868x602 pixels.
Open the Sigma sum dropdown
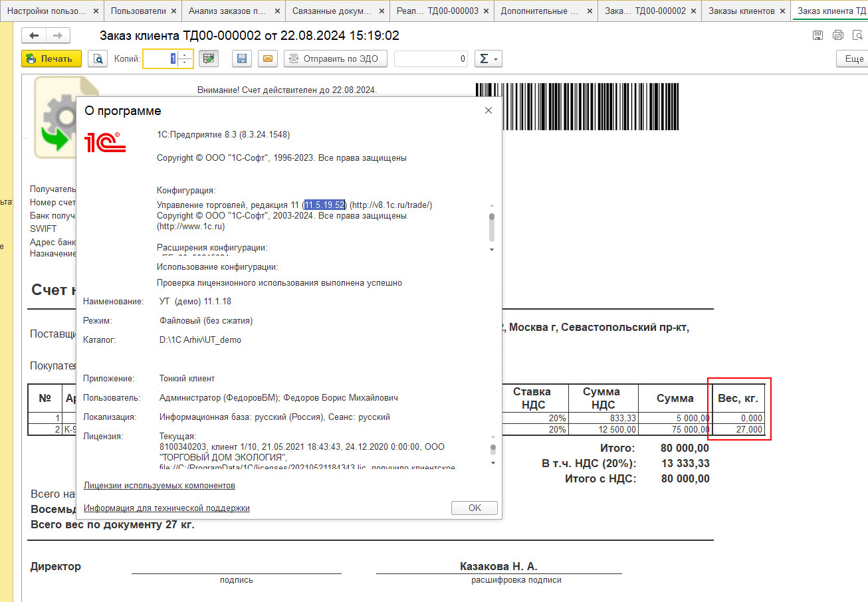coord(488,58)
